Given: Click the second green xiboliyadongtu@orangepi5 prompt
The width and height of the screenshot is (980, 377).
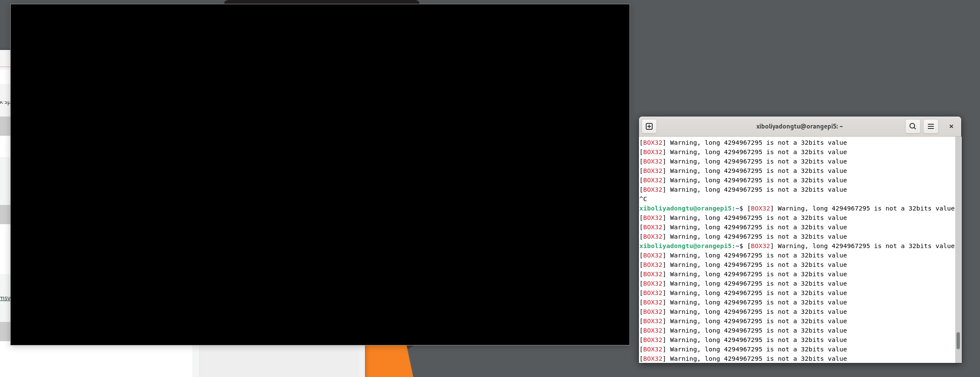Looking at the screenshot, I should (x=685, y=246).
